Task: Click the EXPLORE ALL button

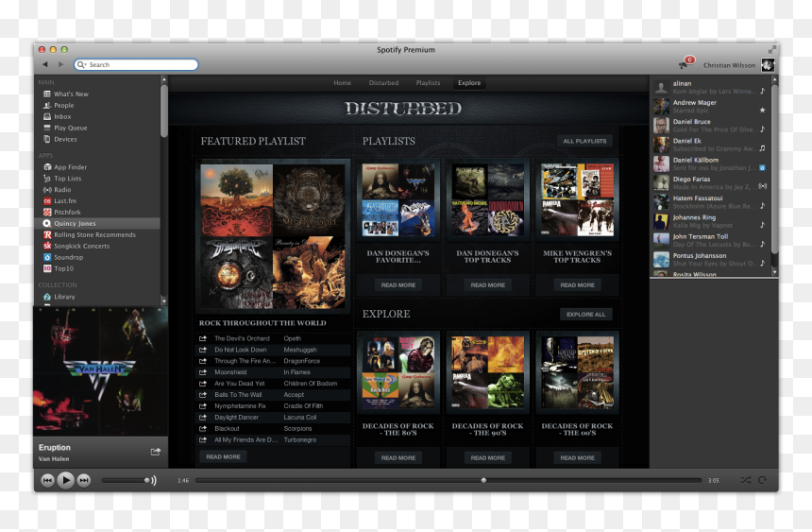Action: [x=585, y=315]
